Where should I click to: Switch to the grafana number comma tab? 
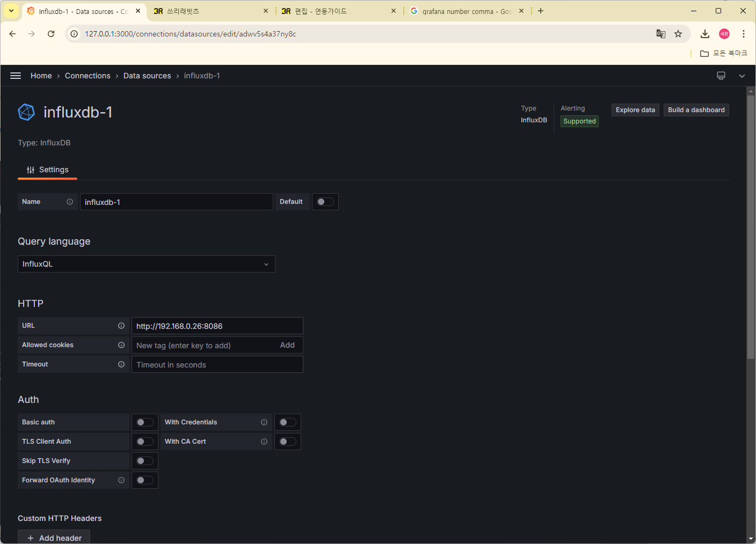(466, 11)
